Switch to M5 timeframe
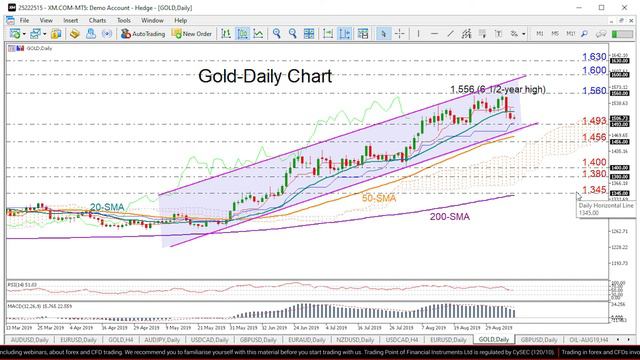Image resolution: width=640 pixels, height=360 pixels. tap(555, 34)
